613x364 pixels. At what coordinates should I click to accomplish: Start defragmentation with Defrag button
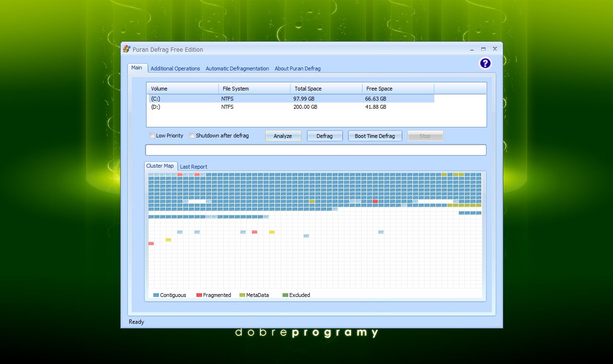click(x=324, y=136)
